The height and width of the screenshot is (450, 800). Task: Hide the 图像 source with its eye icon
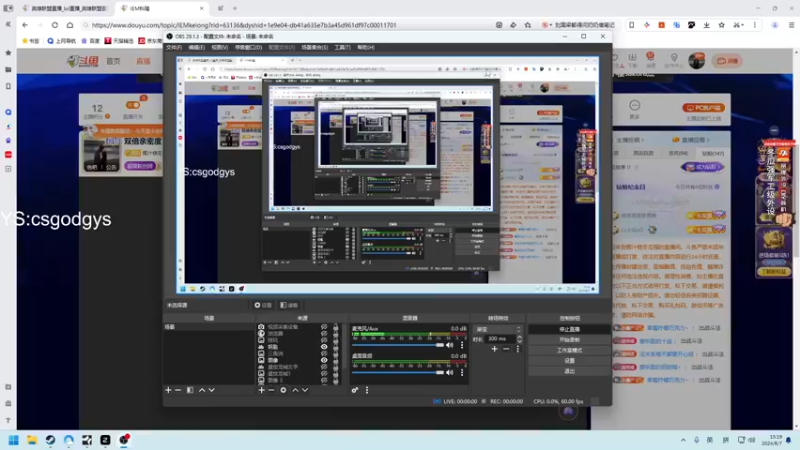click(x=324, y=360)
